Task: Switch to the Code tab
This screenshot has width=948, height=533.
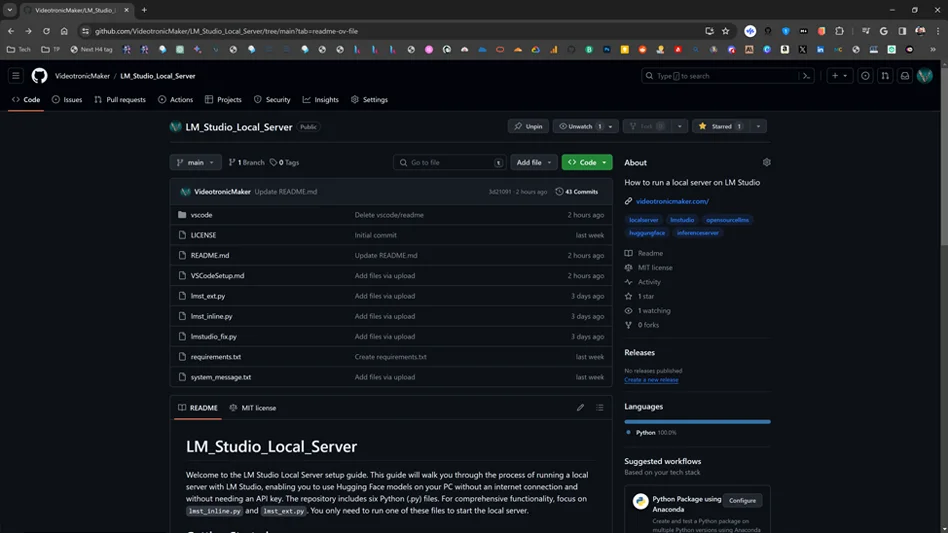Action: coord(26,100)
